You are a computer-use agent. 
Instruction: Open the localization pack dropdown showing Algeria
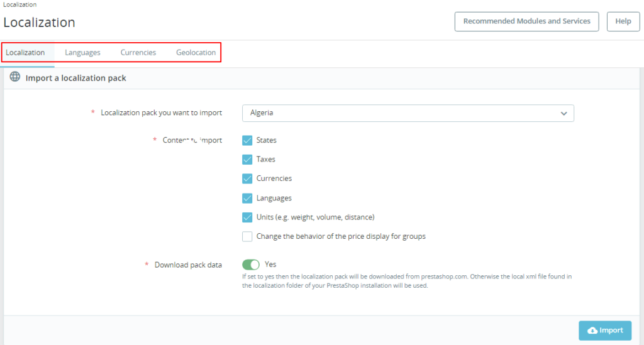[x=408, y=113]
